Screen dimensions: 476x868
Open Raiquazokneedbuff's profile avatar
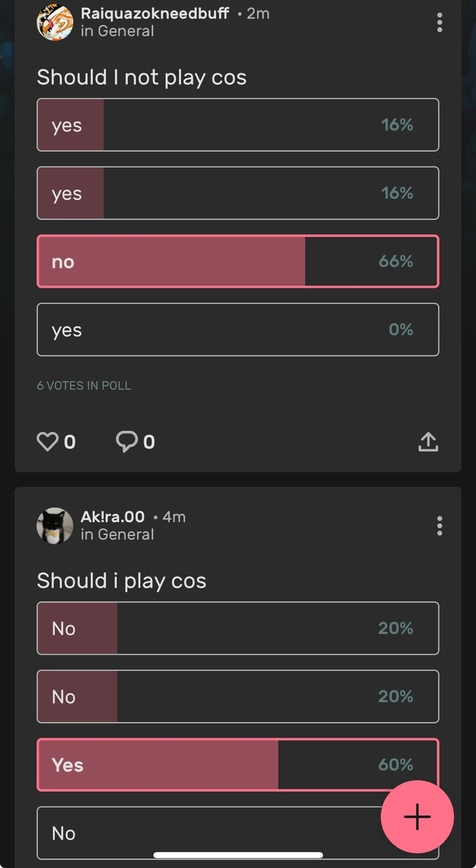point(55,23)
